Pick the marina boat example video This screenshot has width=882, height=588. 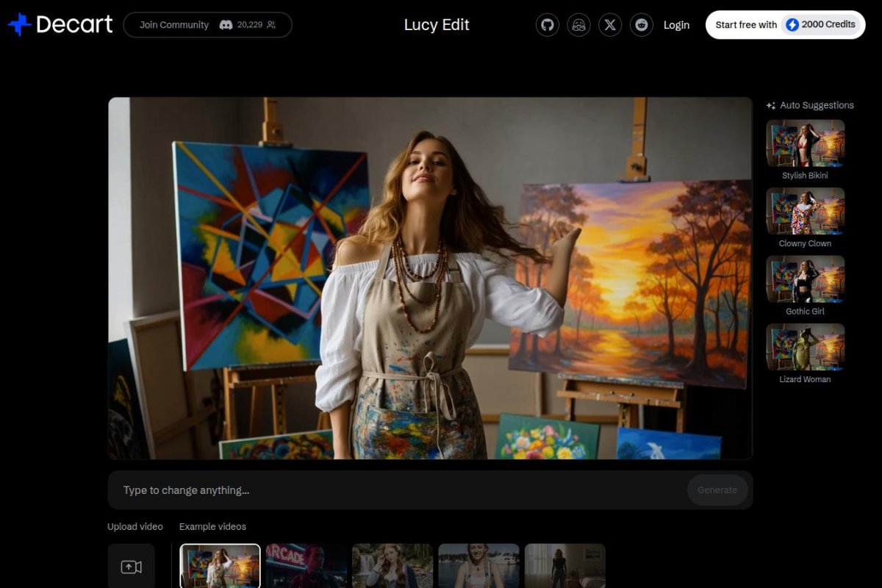point(478,566)
